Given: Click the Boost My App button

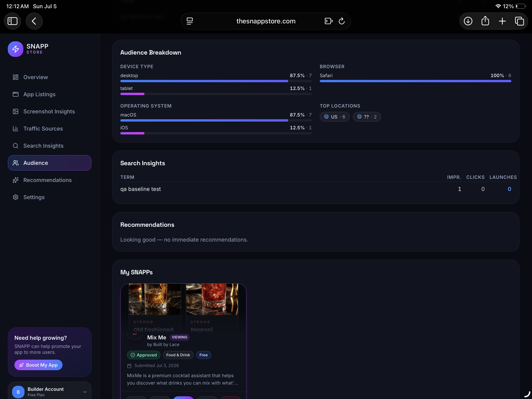Looking at the screenshot, I should click(39, 365).
